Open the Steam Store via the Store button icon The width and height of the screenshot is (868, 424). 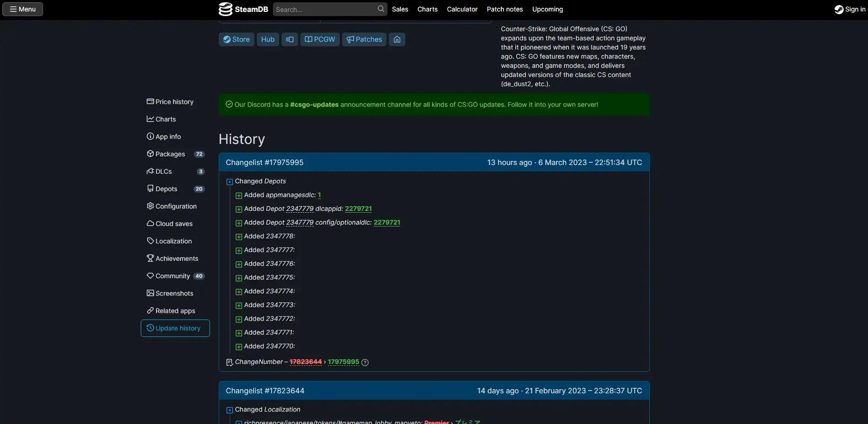click(227, 39)
